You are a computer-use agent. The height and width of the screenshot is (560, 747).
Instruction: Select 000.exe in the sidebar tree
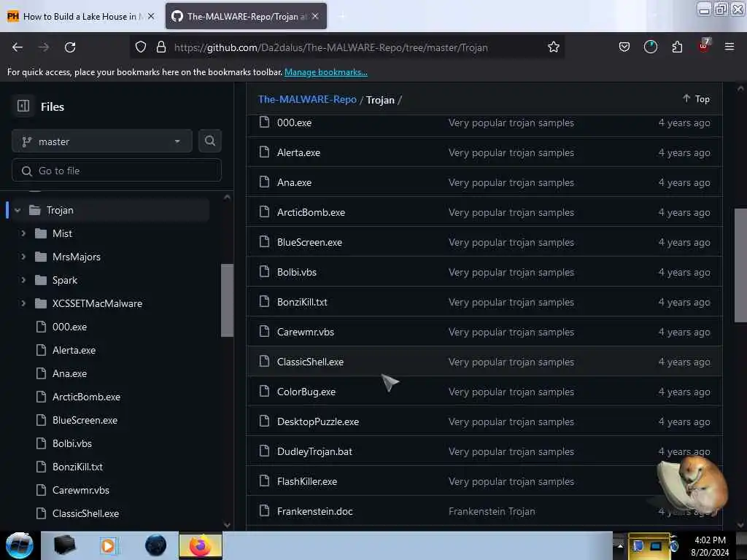pyautogui.click(x=69, y=327)
